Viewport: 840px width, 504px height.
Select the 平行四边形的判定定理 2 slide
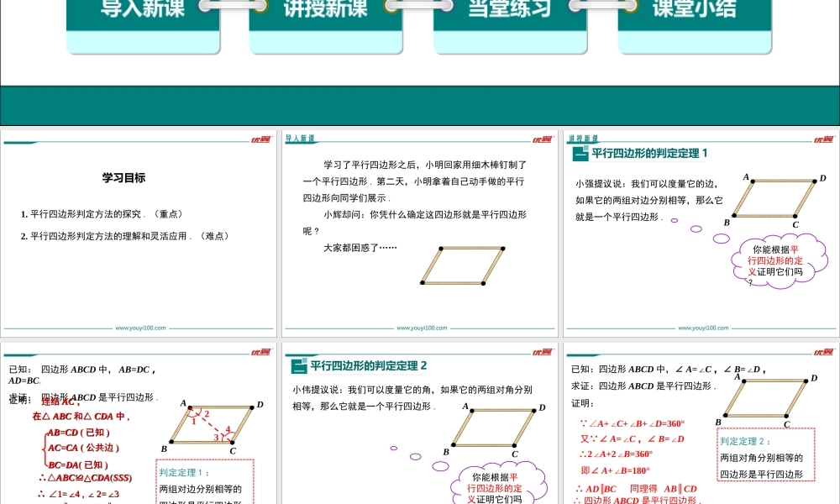point(419,423)
